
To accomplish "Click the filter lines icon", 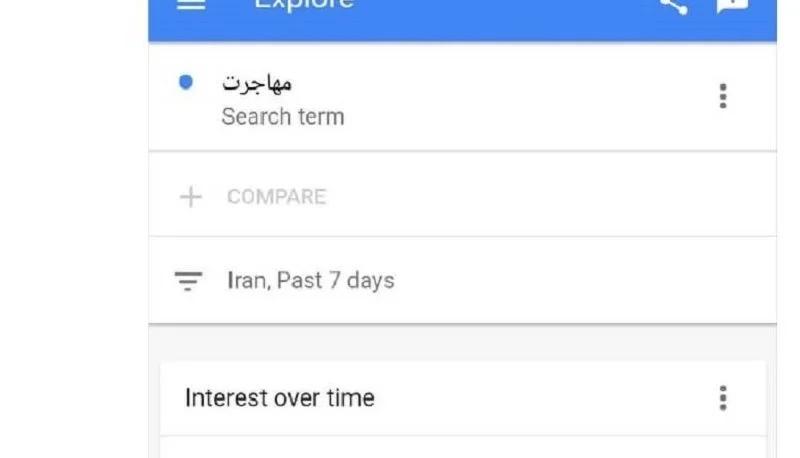I will 188,281.
